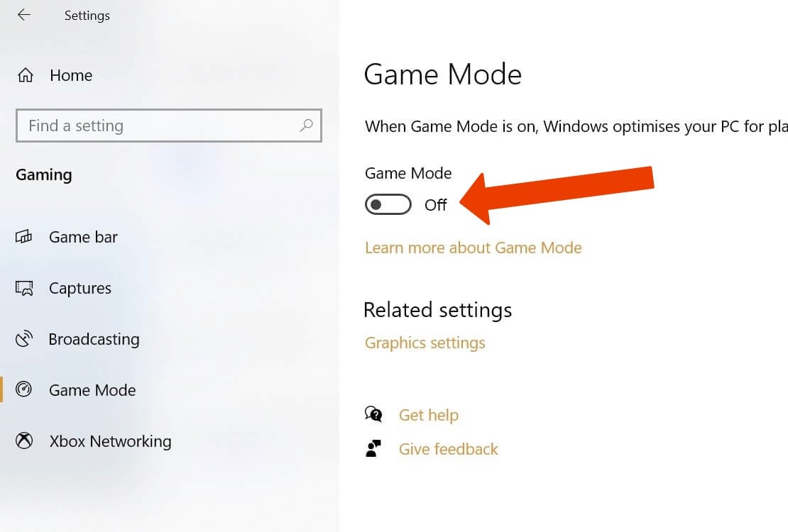The width and height of the screenshot is (788, 532).
Task: Click the back arrow in Settings
Action: [x=23, y=15]
